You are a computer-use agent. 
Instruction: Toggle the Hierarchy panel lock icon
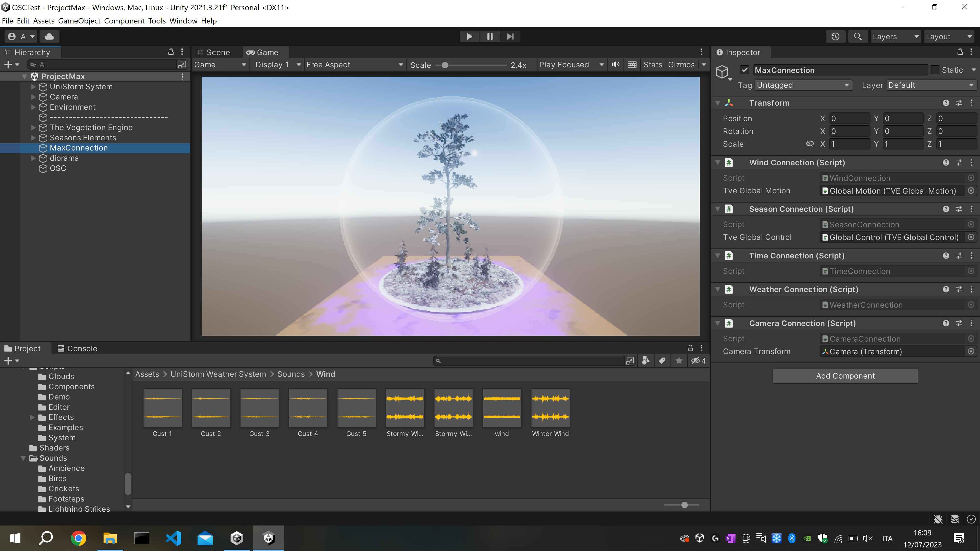click(171, 52)
